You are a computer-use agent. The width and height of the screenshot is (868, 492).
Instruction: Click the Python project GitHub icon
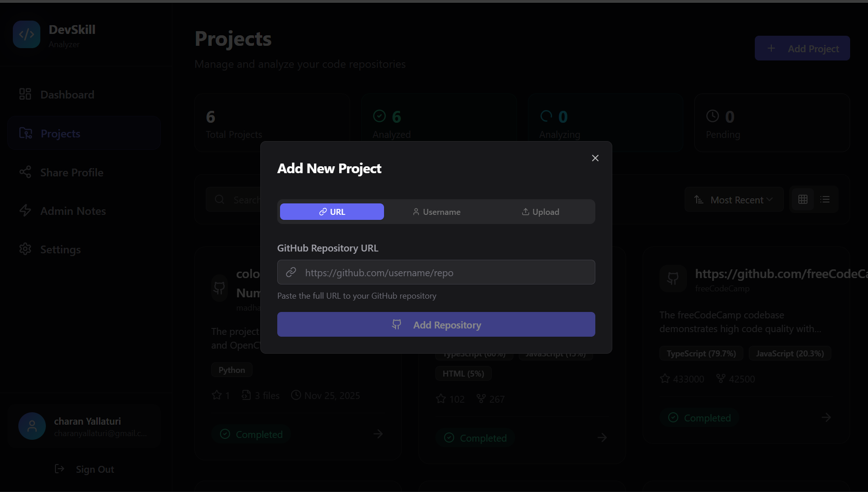coord(220,288)
